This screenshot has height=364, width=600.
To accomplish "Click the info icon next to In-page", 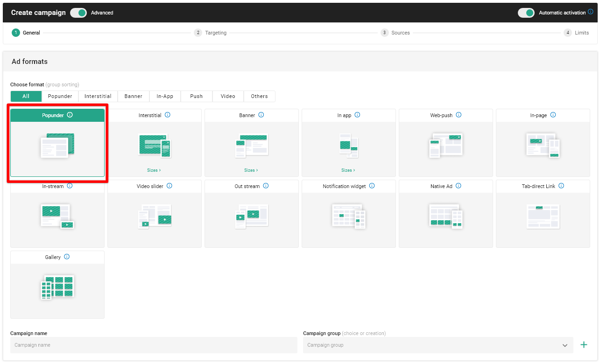I will pyautogui.click(x=553, y=115).
